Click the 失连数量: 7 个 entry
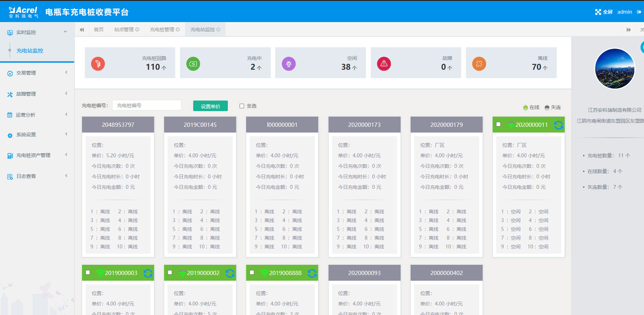The width and height of the screenshot is (644, 315). (605, 187)
